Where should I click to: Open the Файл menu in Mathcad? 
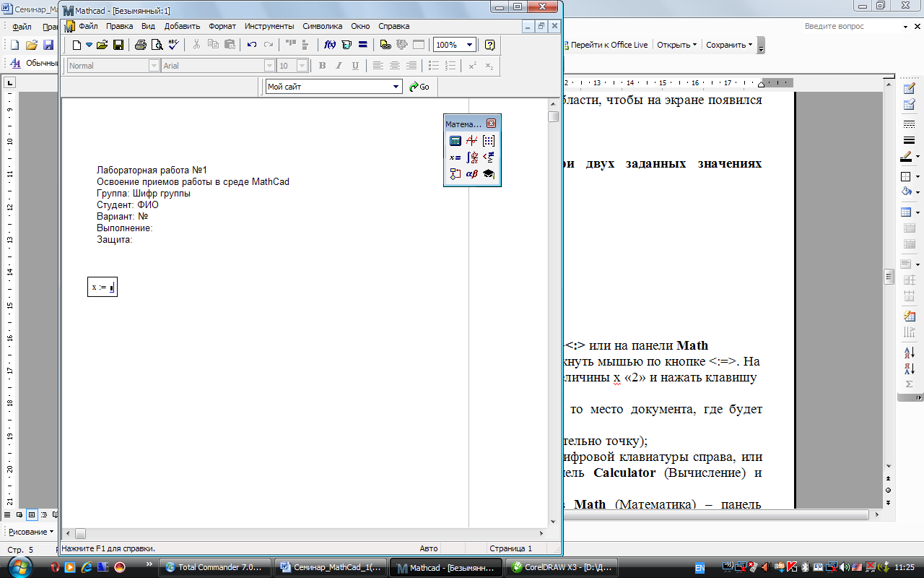88,26
